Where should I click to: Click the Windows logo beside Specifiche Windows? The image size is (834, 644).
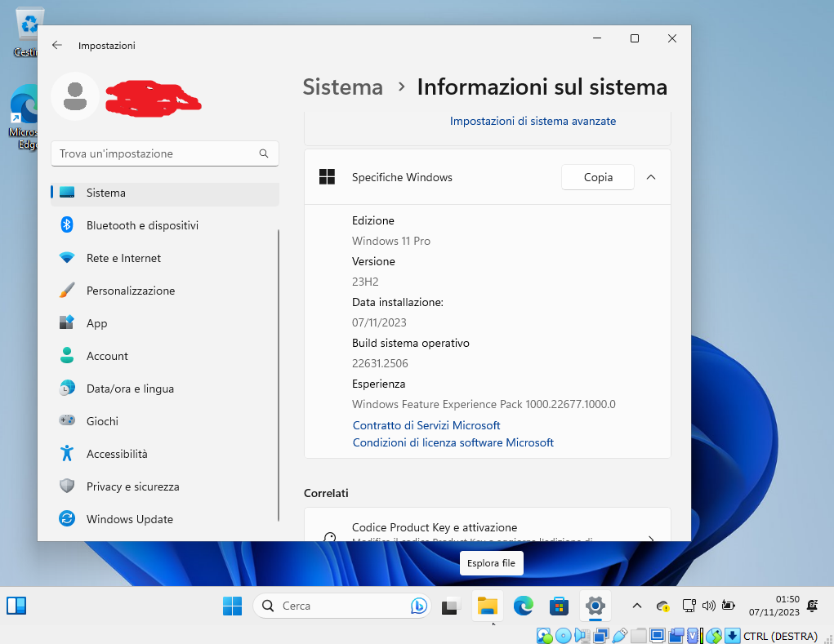click(x=327, y=177)
